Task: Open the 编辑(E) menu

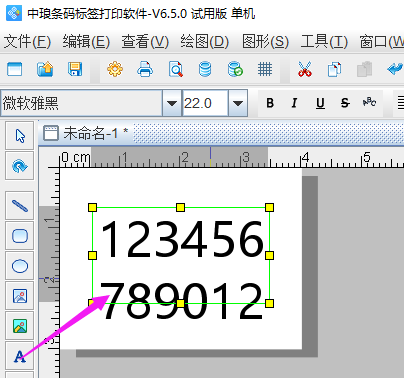Action: [x=86, y=42]
